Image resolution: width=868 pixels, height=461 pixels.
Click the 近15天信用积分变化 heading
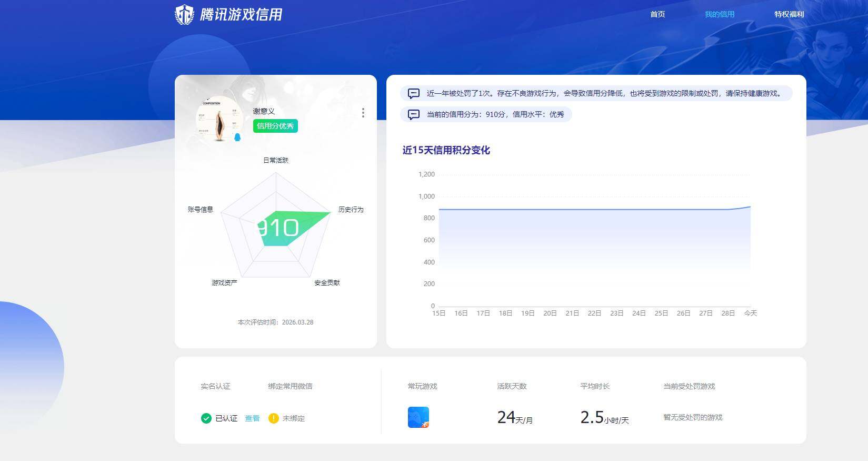point(446,150)
